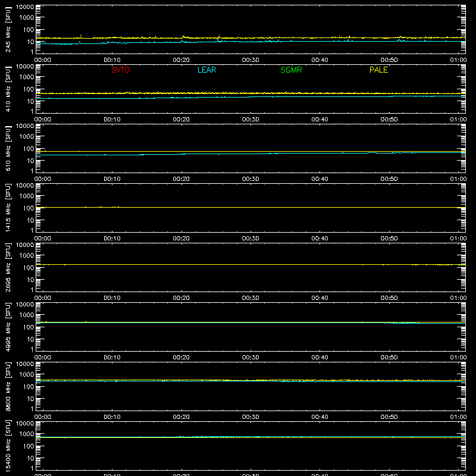This screenshot has width=476, height=476.
Task: Click the 1000 tick label on 2695 MHz axis
Action: tap(27, 256)
